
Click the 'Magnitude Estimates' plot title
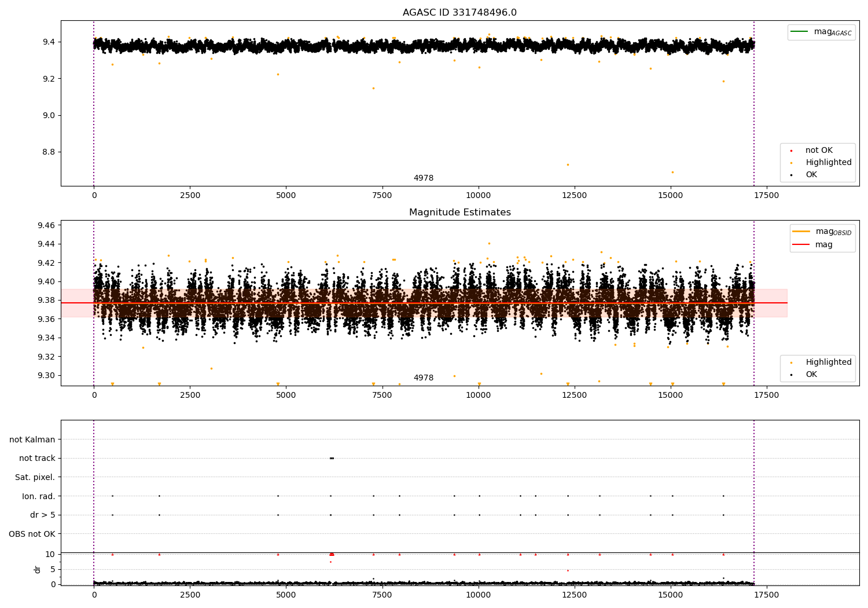[x=459, y=213]
